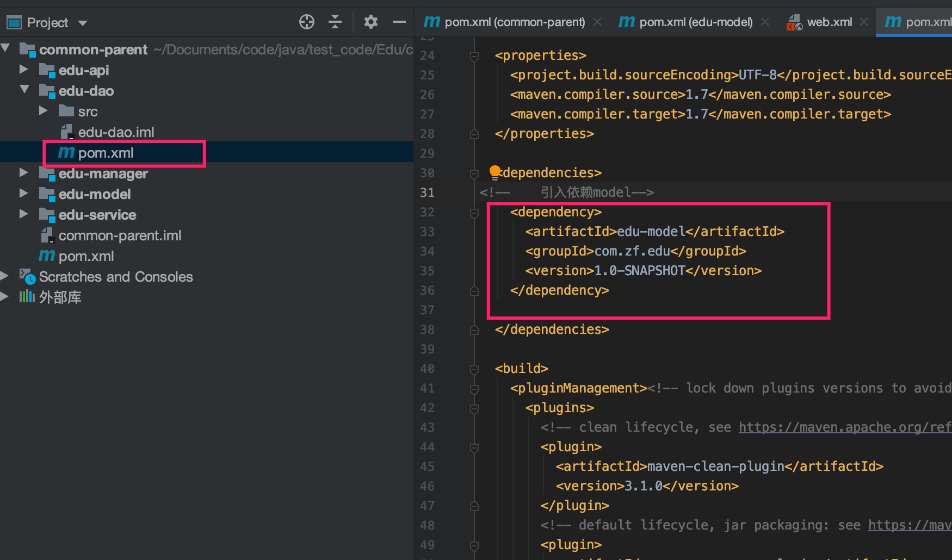Fold the dependency block on line 32
This screenshot has width=952, height=560.
coord(474,213)
